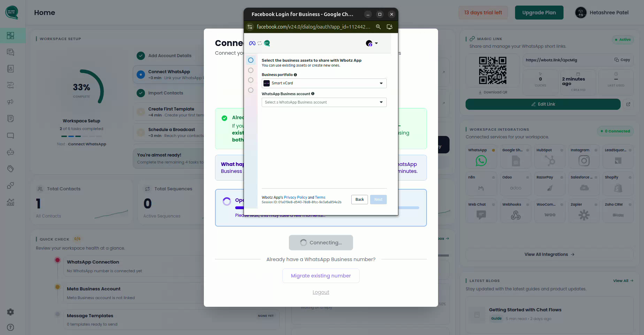Click Download QR link
Image resolution: width=644 pixels, height=335 pixels.
493,92
